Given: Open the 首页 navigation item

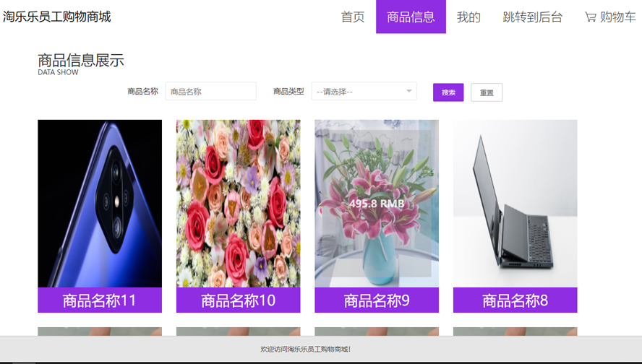Looking at the screenshot, I should click(353, 17).
